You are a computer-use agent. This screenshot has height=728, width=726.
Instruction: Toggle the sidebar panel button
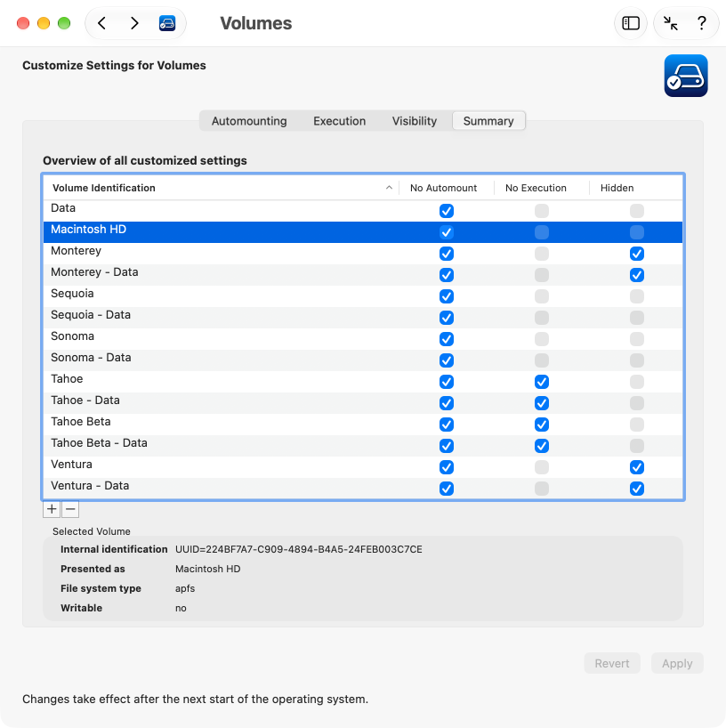click(x=631, y=23)
